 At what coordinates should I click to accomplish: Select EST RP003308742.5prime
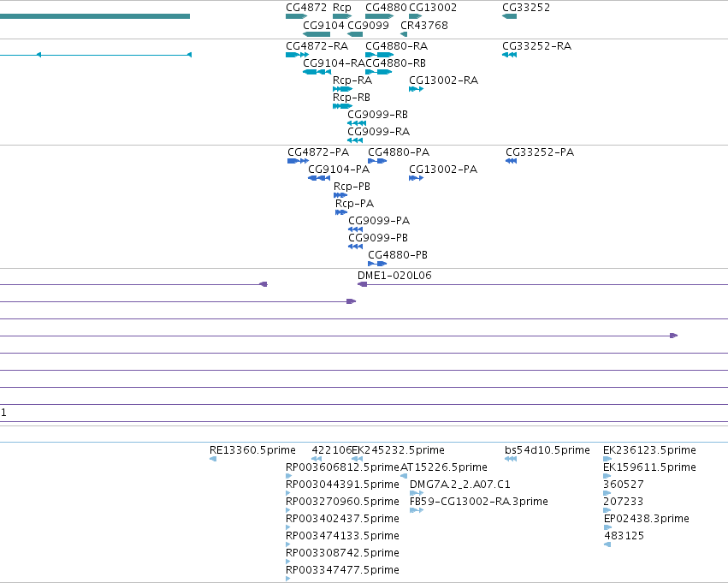coord(343,553)
